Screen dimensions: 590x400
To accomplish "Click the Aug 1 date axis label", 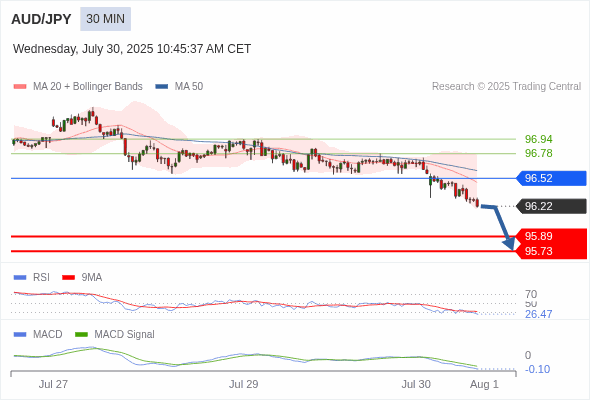I will click(484, 385).
